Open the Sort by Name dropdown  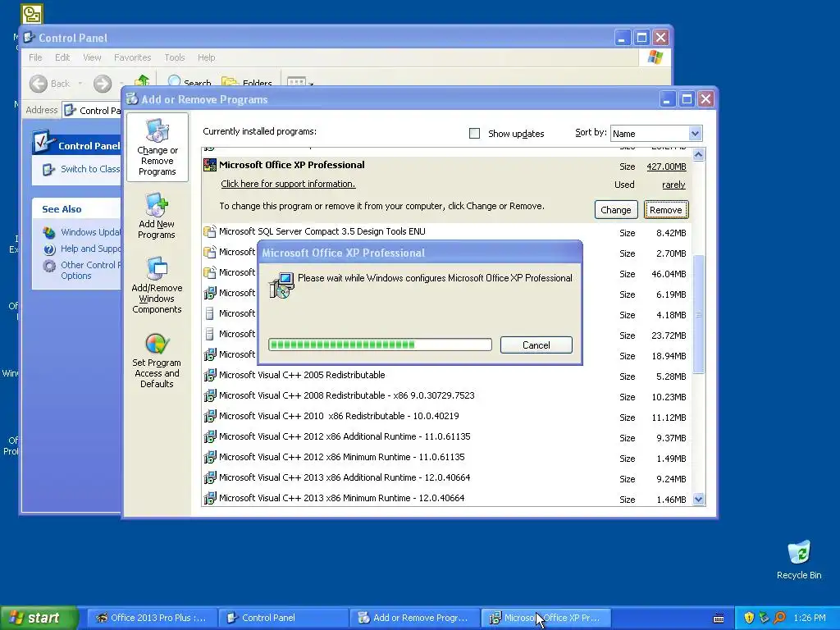pyautogui.click(x=695, y=134)
